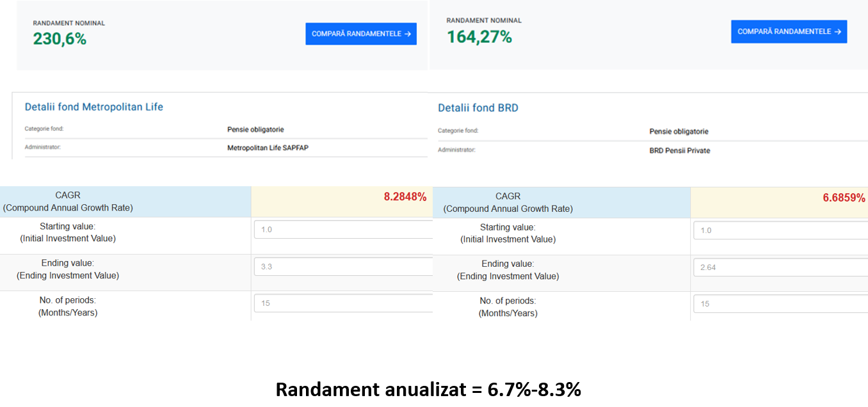This screenshot has width=868, height=407.
Task: Click Randament Nominal label above 230,6%
Action: (69, 23)
